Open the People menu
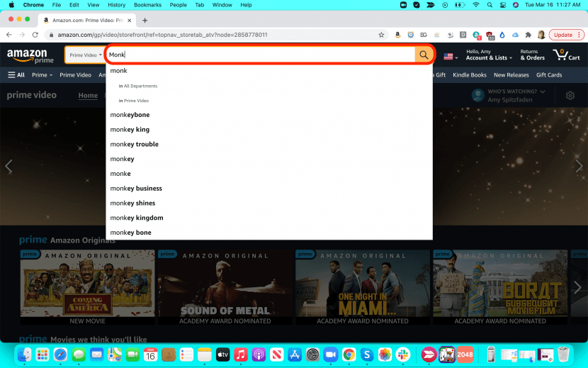The image size is (588, 368). (x=178, y=5)
